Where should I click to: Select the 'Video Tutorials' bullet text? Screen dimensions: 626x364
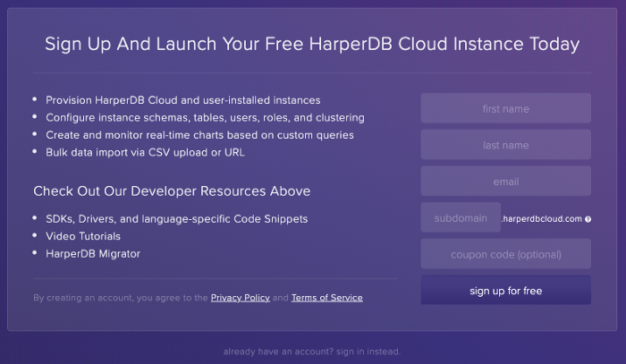pos(83,236)
